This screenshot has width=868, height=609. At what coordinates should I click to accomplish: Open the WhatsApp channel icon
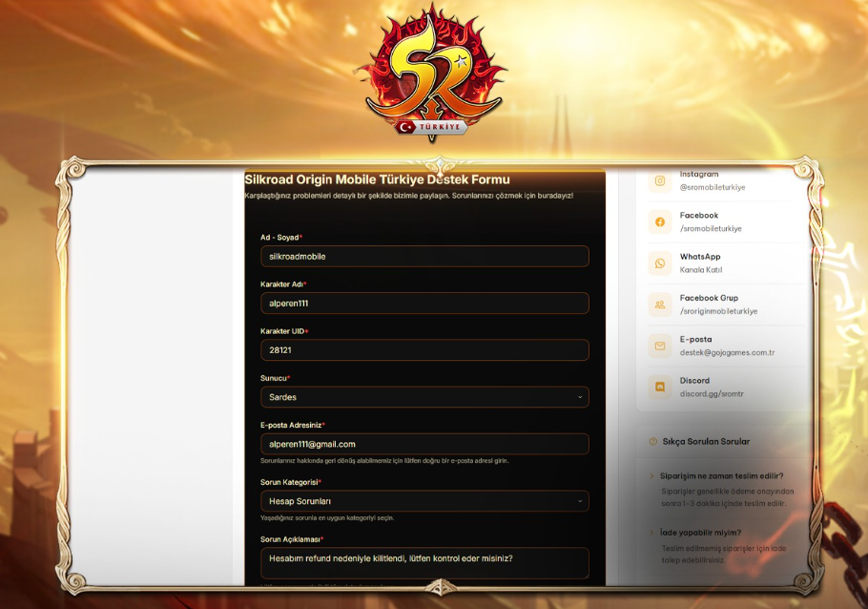pos(660,263)
